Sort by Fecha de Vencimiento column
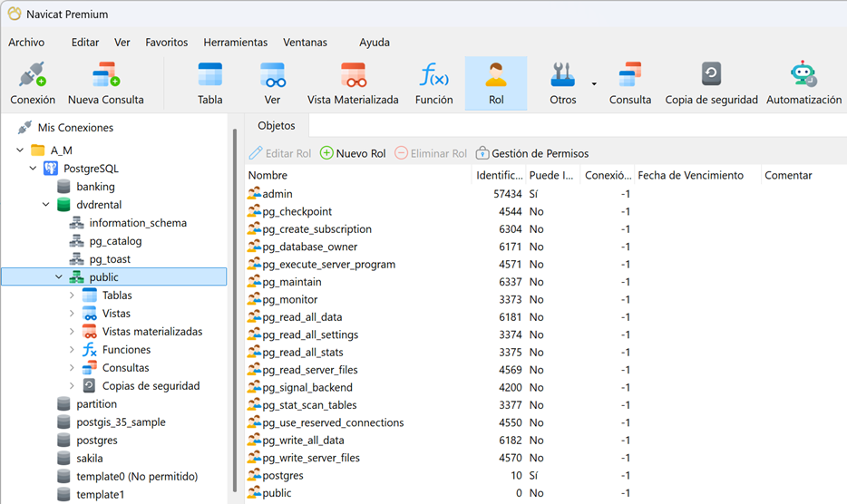The width and height of the screenshot is (847, 504). (x=697, y=175)
